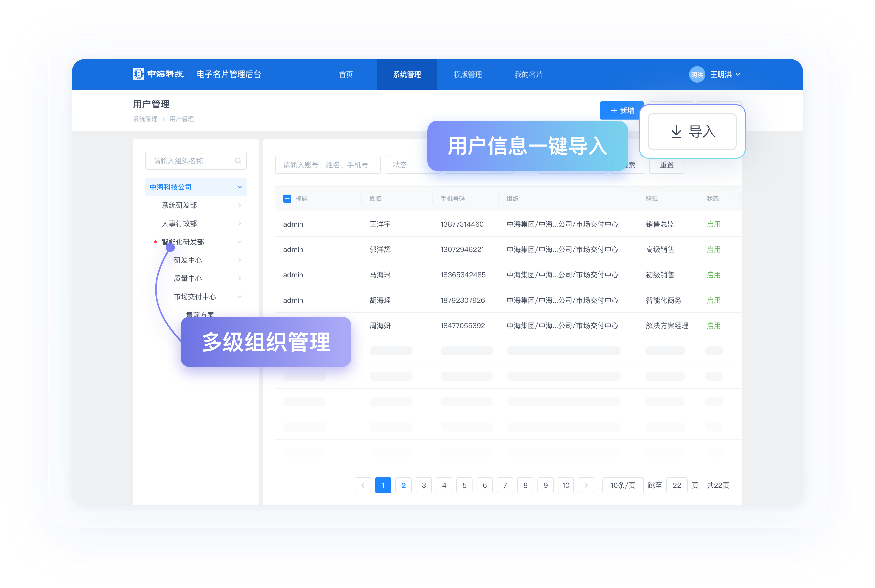Expand the 质量中心 node arrow

(x=239, y=278)
